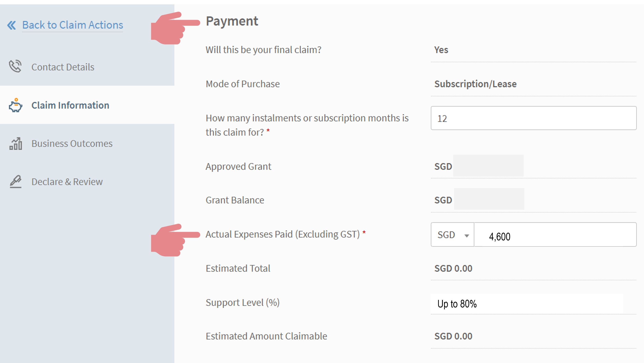Click the Grant Balance amount box
The width and height of the screenshot is (644, 363).
coord(489,199)
